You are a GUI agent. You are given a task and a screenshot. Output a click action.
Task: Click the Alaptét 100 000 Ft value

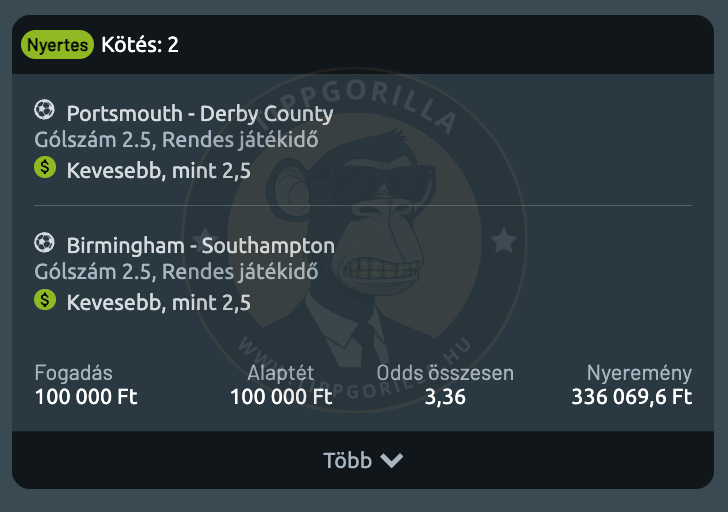coord(281,397)
